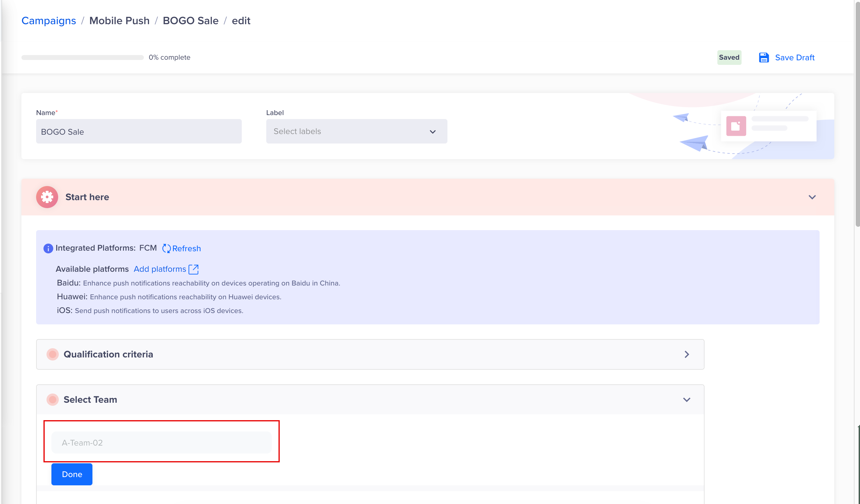Click the A-Team-02 team field
This screenshot has height=504, width=860.
161,442
